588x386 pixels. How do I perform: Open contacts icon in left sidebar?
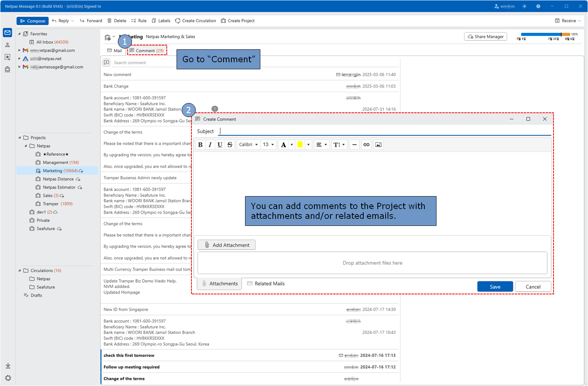(x=7, y=45)
